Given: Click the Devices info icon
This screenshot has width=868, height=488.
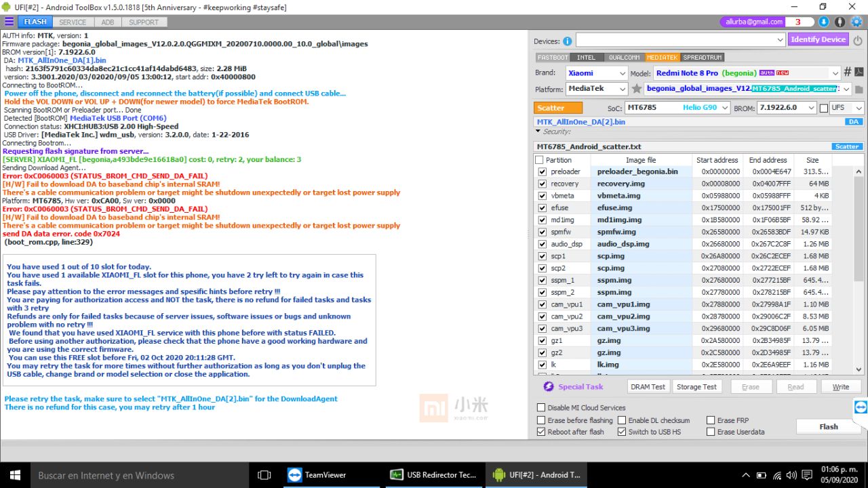Looking at the screenshot, I should pyautogui.click(x=568, y=41).
